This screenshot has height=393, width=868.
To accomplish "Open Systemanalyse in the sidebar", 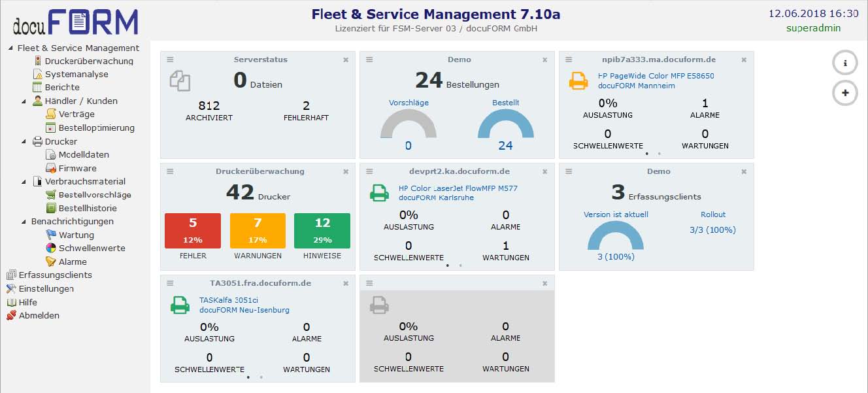I will pyautogui.click(x=76, y=74).
